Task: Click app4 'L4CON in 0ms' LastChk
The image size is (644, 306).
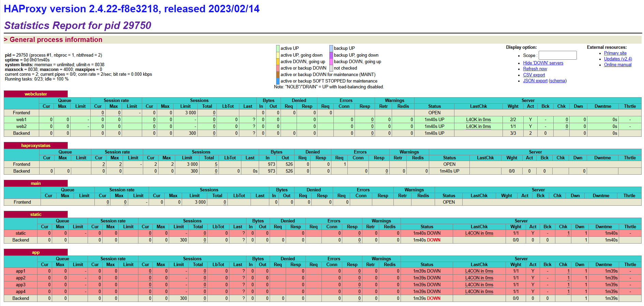Action: pyautogui.click(x=479, y=291)
